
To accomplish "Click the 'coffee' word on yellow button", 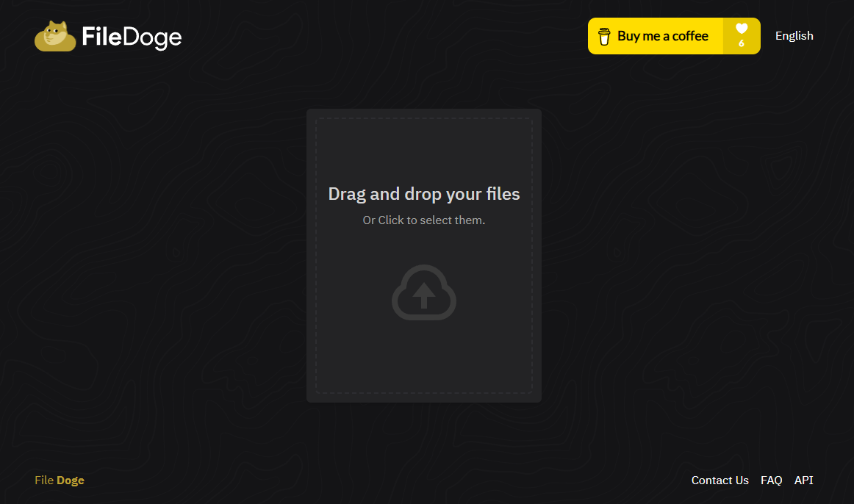I will point(690,36).
